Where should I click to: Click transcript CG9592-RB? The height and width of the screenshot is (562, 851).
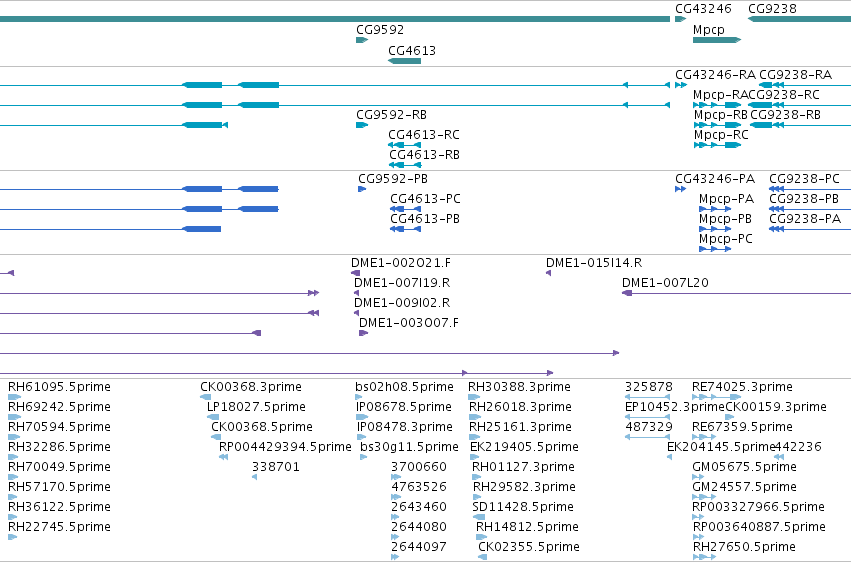(362, 125)
